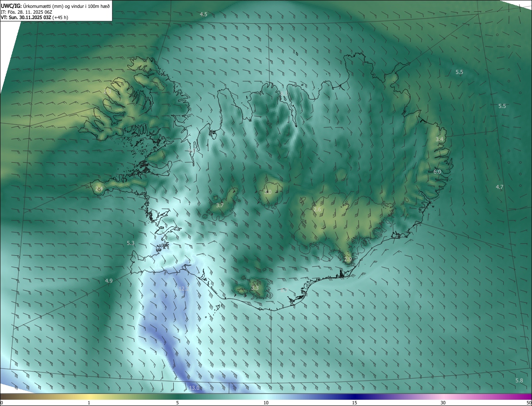Click the 3.3 value on the southern glacier
532x406 pixels.
(255, 288)
